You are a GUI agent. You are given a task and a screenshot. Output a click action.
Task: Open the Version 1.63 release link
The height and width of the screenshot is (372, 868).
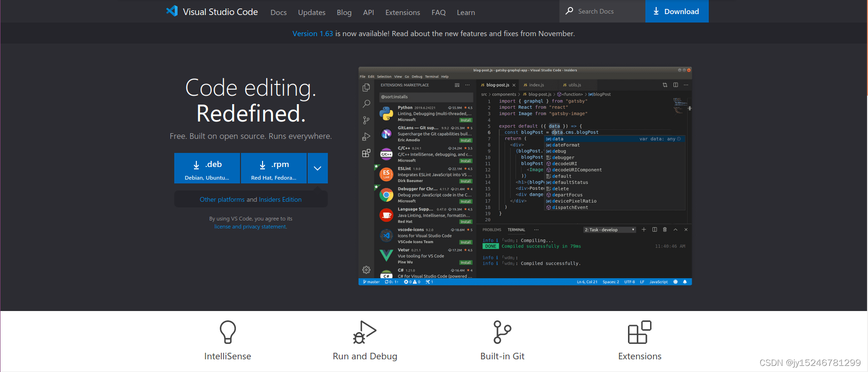pos(312,34)
